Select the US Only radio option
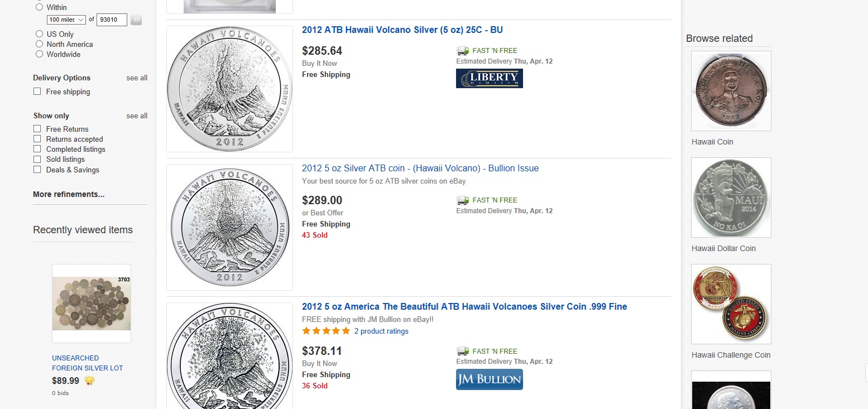868x409 pixels. click(x=39, y=34)
